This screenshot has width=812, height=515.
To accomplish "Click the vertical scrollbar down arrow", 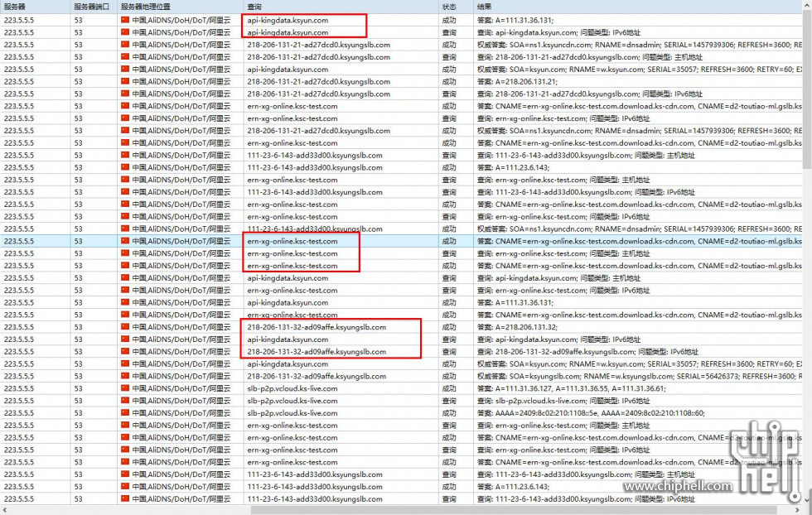I will point(807,500).
